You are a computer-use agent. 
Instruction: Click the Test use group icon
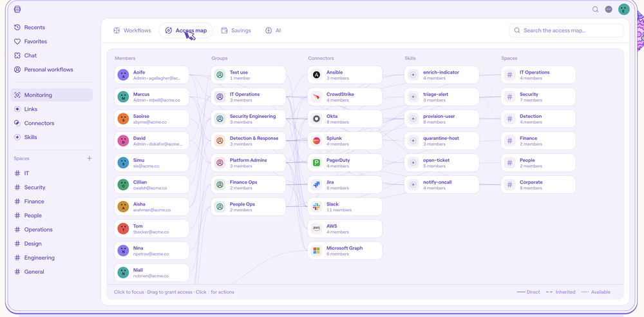220,75
